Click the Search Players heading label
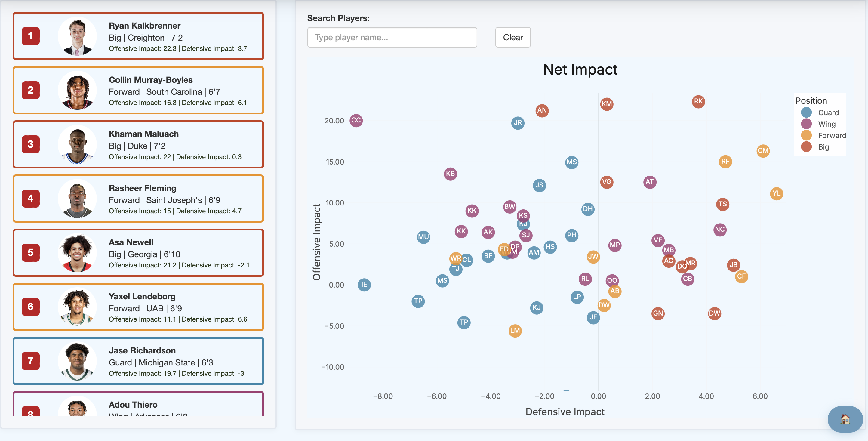The image size is (868, 441). click(338, 18)
